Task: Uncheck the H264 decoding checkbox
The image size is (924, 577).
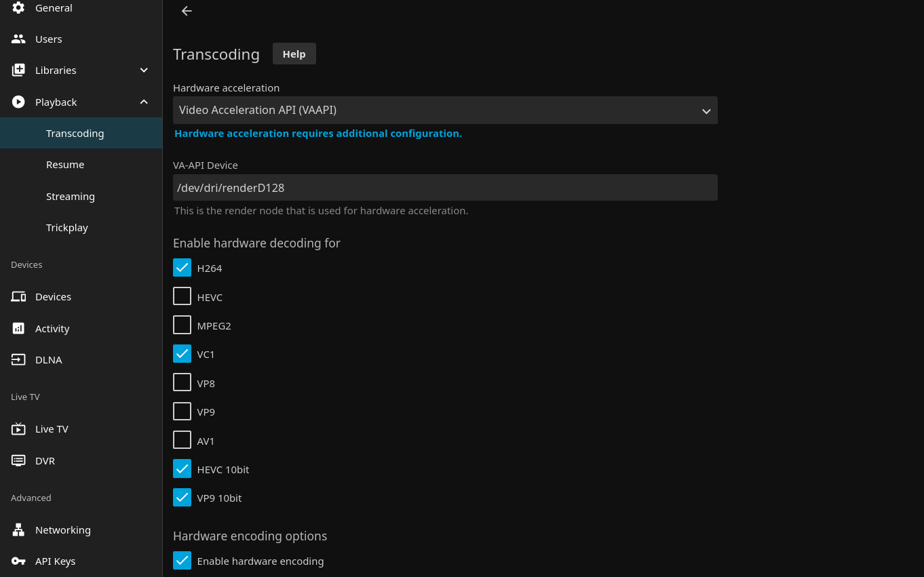Action: 182,268
